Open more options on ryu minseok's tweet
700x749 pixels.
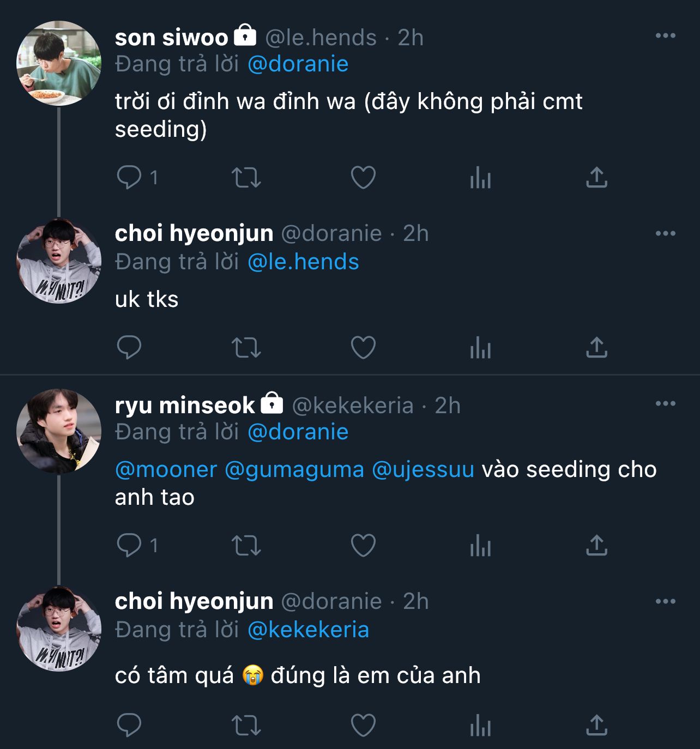(665, 404)
